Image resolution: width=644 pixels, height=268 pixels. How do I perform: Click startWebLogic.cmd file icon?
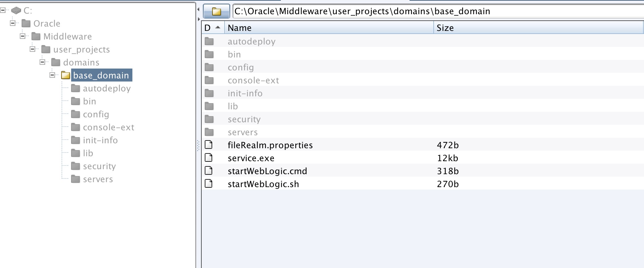click(209, 170)
